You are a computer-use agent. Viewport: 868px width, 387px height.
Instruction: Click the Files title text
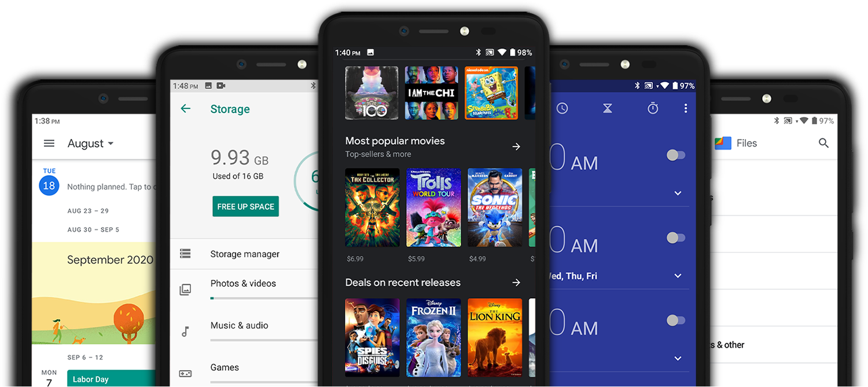point(747,143)
